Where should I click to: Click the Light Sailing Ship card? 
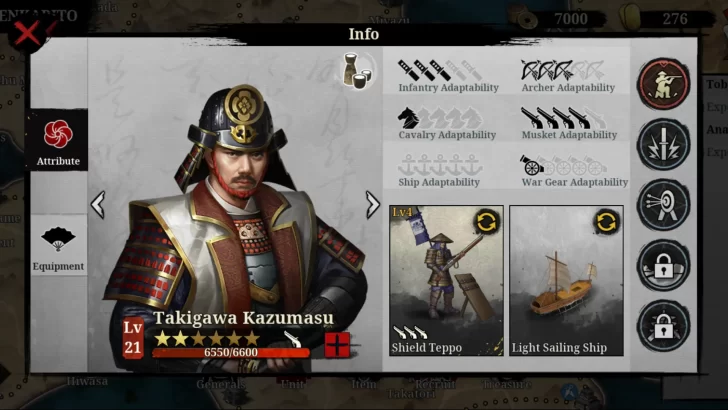pos(566,281)
